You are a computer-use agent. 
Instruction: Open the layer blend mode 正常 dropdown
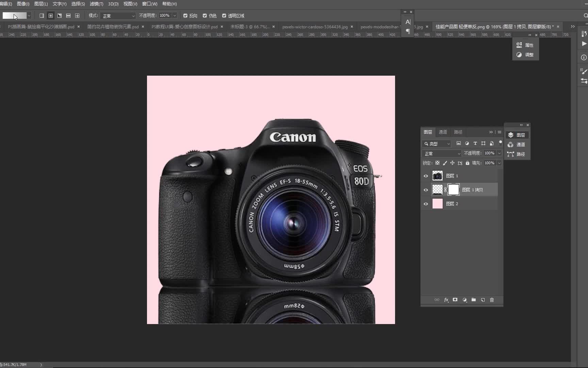(442, 154)
